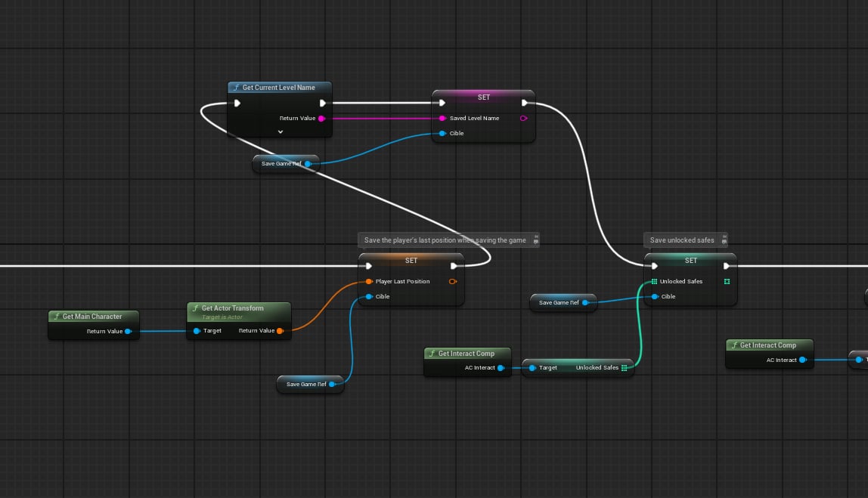This screenshot has width=868, height=498.
Task: Click the Unlocked Safes array output pin on the getter node
Action: point(624,368)
